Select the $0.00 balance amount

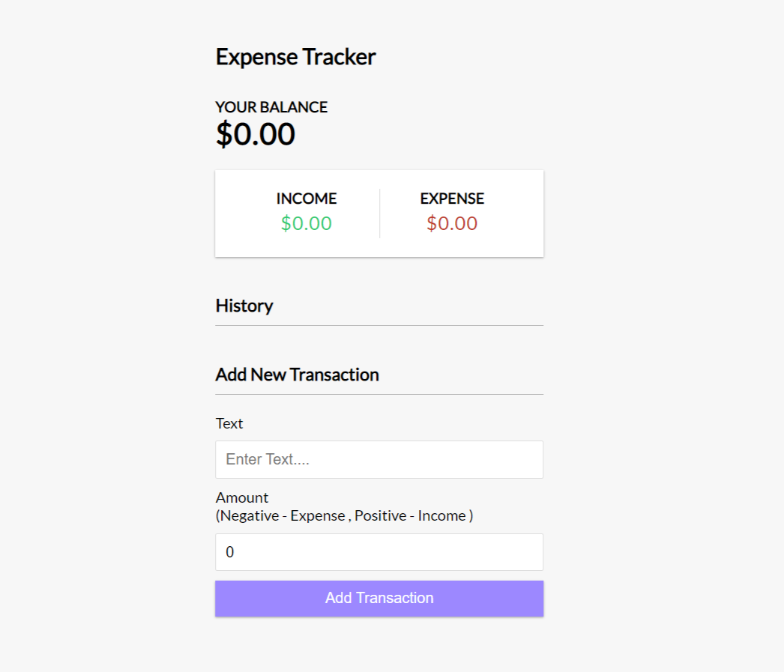point(256,134)
